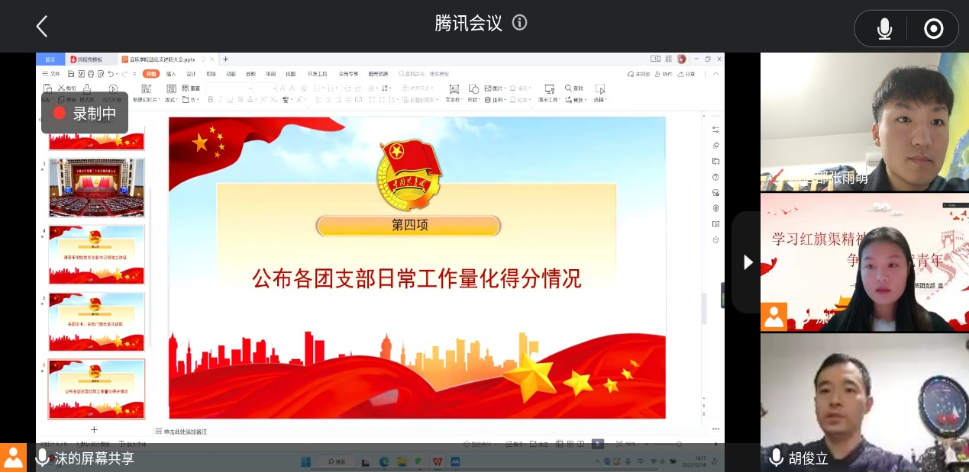Click the orange avatar icon on the middle video
This screenshot has height=473, width=969.
773,317
